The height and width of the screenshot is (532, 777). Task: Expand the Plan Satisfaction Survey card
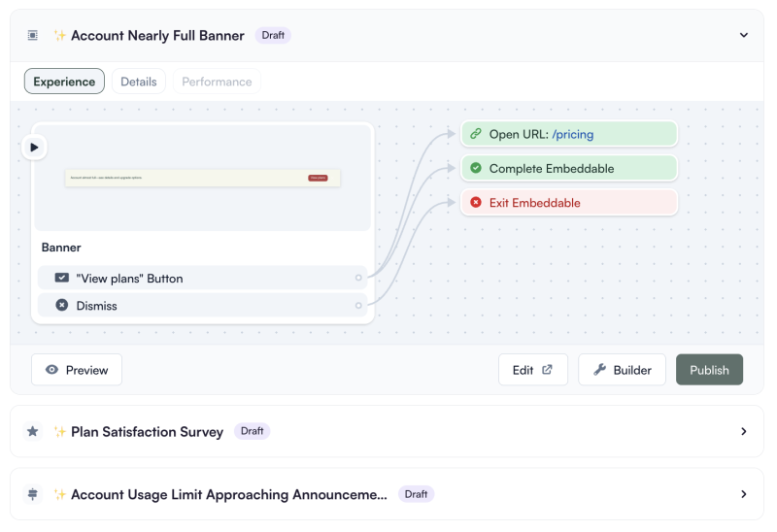743,431
